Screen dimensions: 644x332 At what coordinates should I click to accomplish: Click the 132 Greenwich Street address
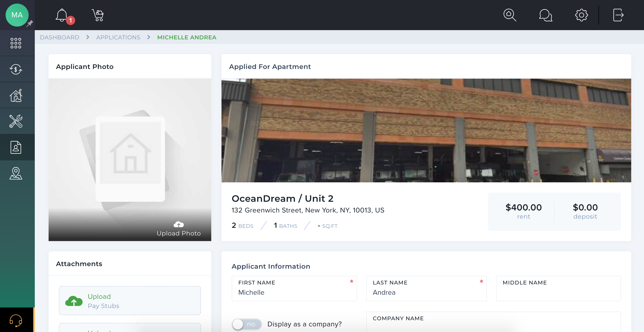tap(308, 210)
